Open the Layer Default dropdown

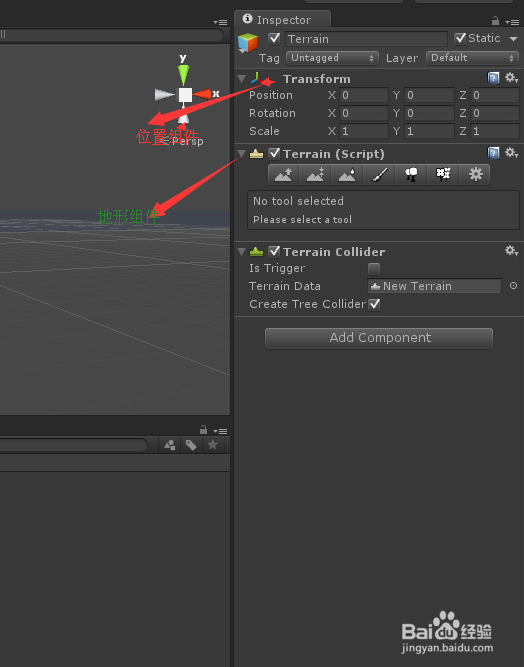click(x=473, y=58)
